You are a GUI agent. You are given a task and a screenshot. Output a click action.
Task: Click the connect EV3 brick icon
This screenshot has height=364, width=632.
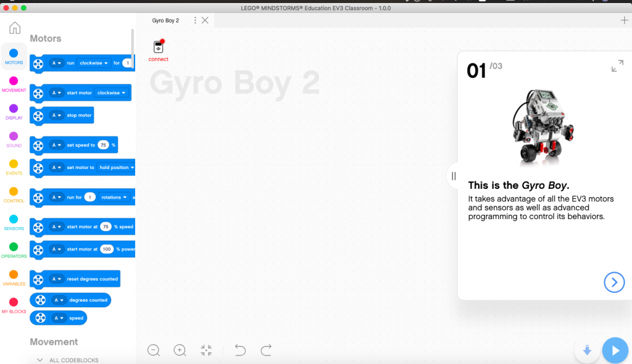click(158, 48)
